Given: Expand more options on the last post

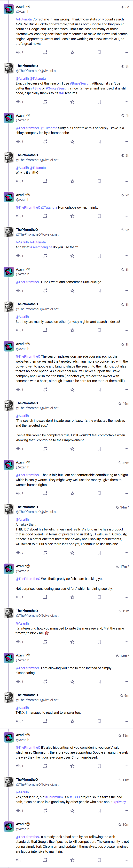Looking at the screenshot, I should tap(126, 860).
